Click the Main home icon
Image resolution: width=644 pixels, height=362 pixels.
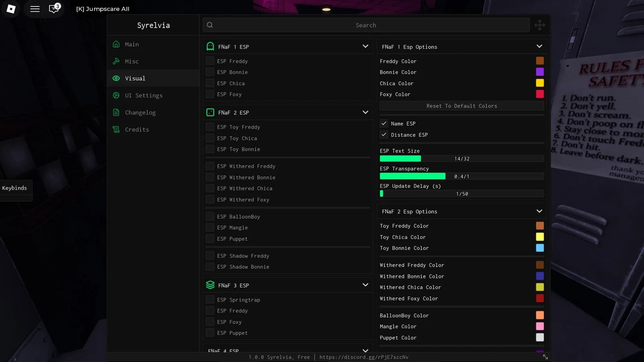116,44
